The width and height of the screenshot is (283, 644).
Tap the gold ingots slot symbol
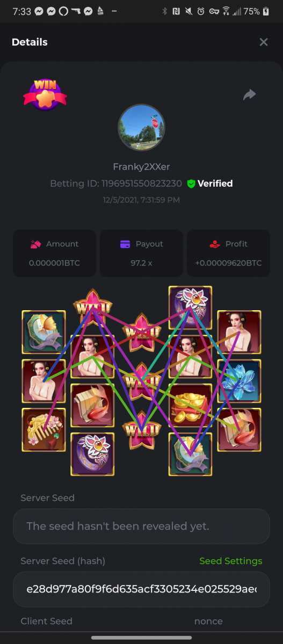[x=190, y=405]
